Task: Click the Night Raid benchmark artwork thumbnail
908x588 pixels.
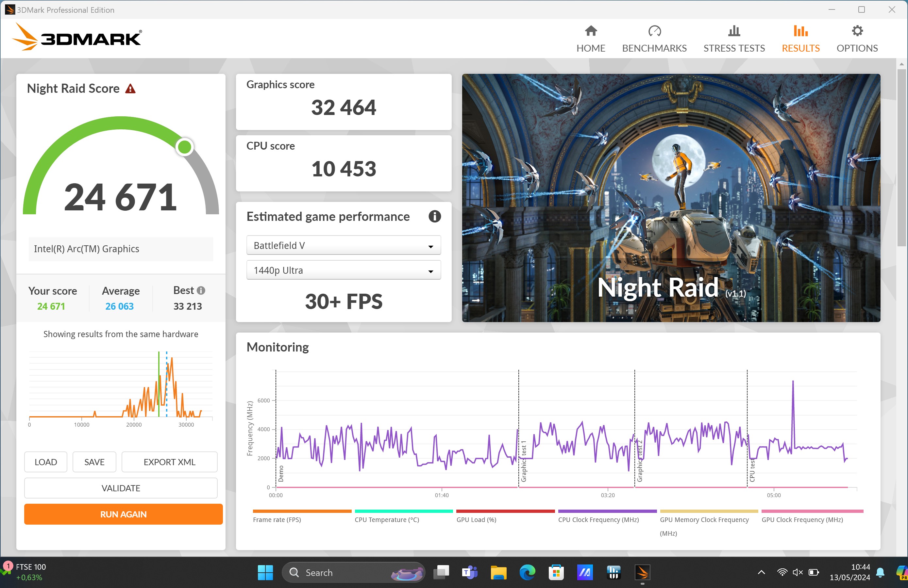Action: coord(671,198)
